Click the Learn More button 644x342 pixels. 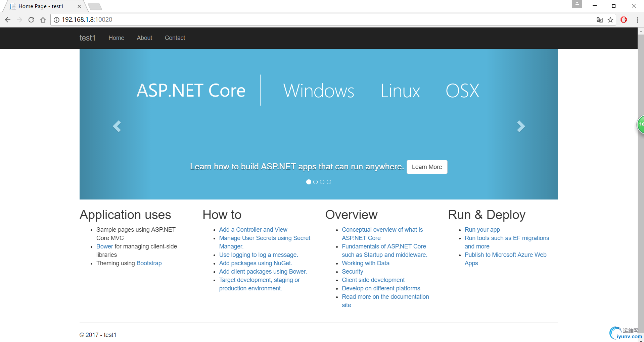coord(427,167)
